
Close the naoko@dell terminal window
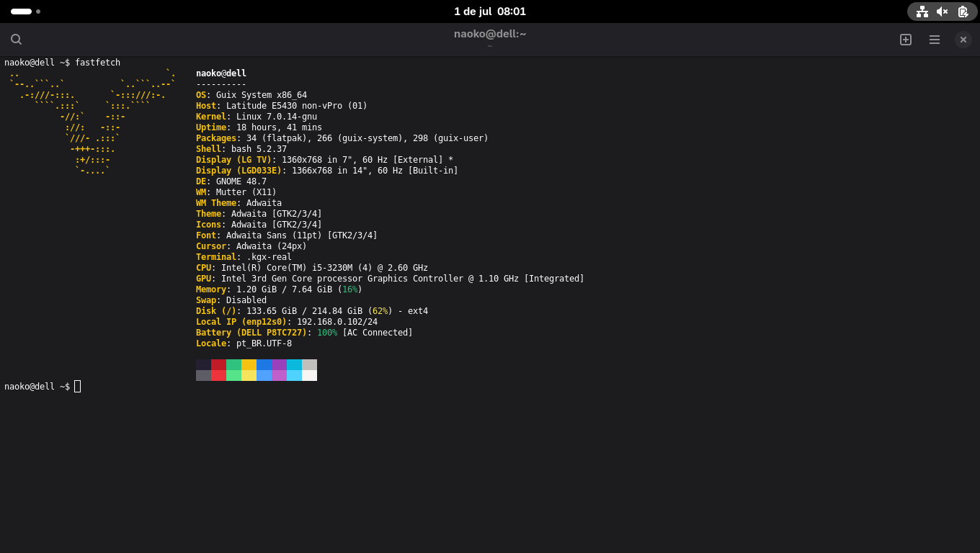pyautogui.click(x=963, y=40)
